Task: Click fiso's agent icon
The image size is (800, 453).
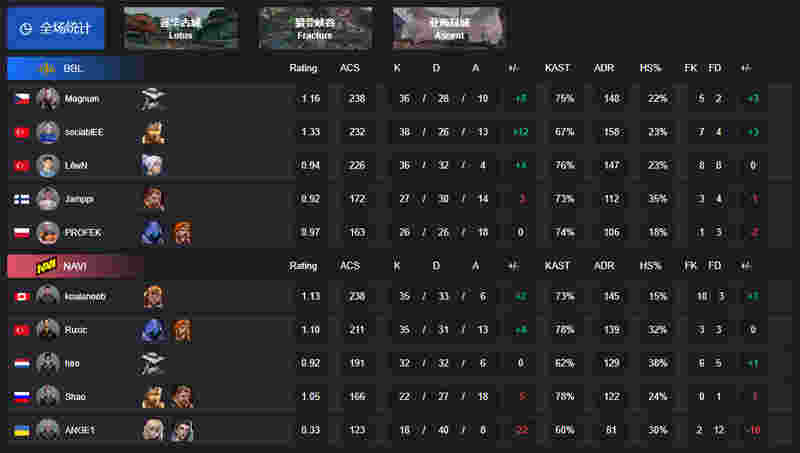Action: coord(153,363)
